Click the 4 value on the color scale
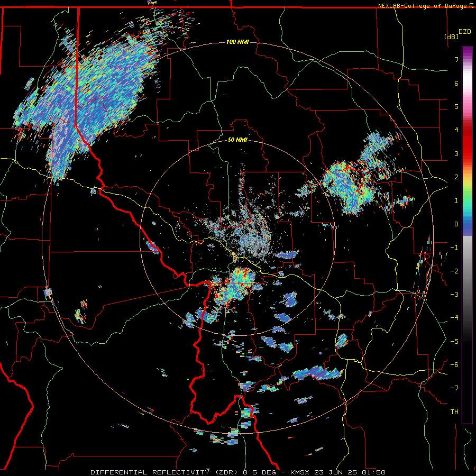The image size is (476, 476). click(x=456, y=130)
